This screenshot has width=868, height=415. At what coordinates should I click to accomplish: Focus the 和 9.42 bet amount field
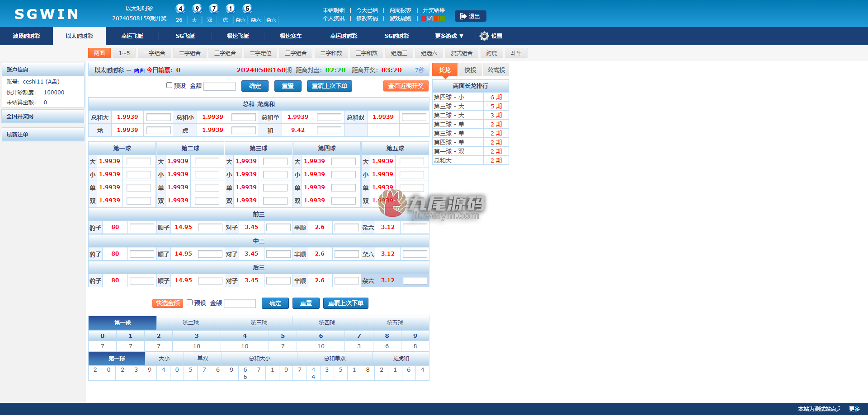click(329, 131)
